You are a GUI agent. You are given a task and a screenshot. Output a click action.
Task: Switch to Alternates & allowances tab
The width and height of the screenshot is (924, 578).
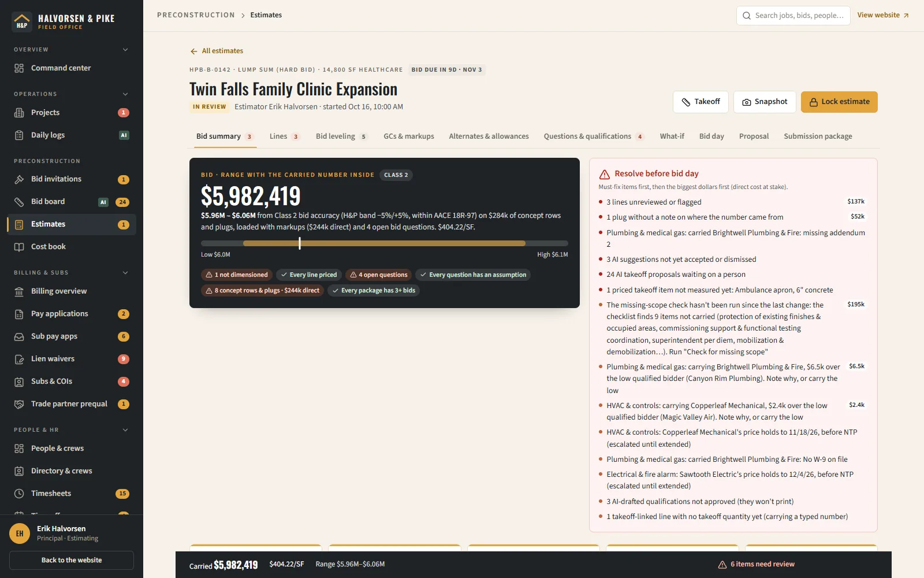pyautogui.click(x=489, y=136)
